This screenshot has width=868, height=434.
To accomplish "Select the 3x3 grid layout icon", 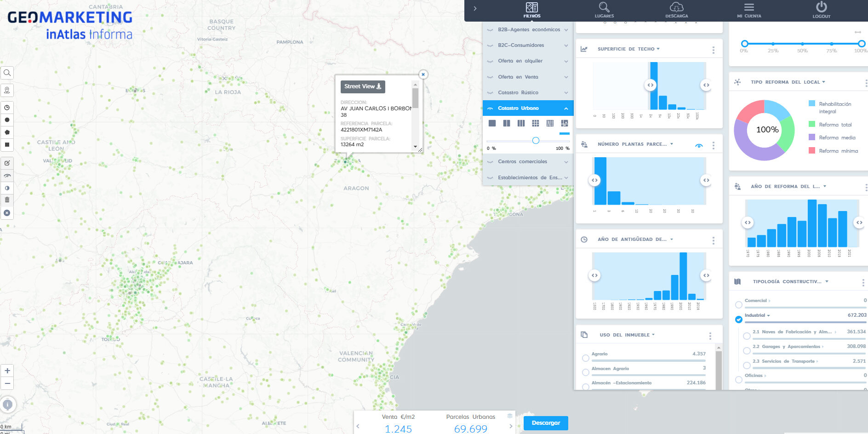I will point(535,123).
